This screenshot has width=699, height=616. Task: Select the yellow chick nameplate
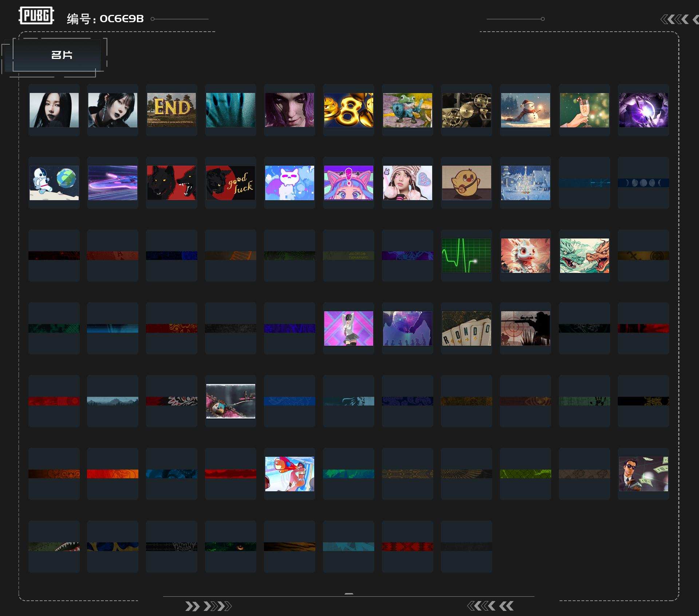(x=466, y=183)
